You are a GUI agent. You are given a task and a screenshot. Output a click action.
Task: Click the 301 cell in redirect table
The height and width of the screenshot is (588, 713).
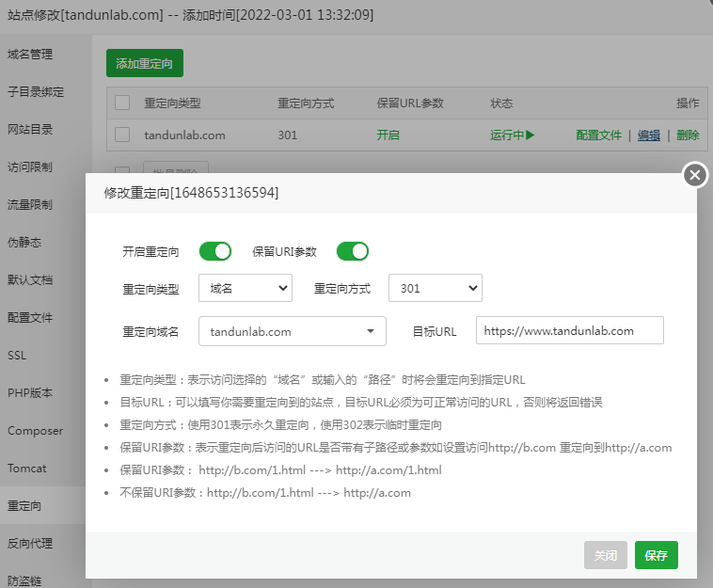[x=288, y=135]
